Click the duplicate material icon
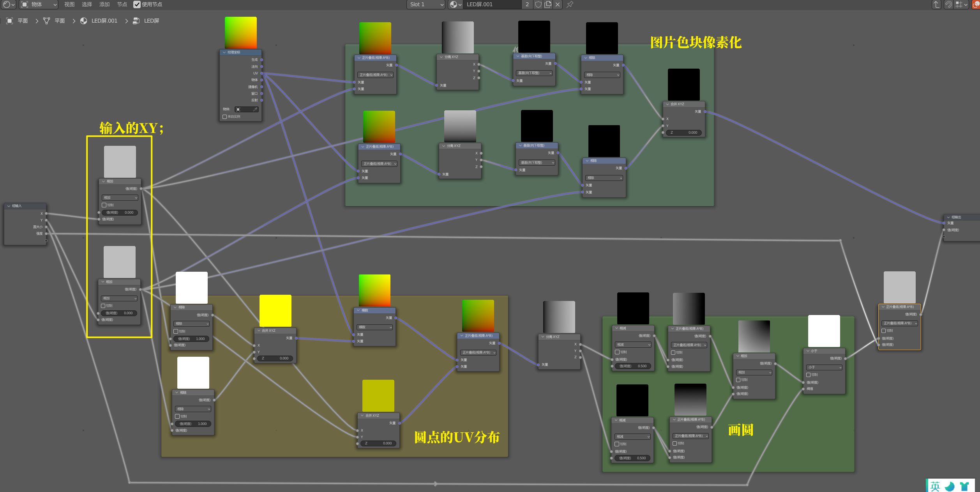 pos(548,4)
